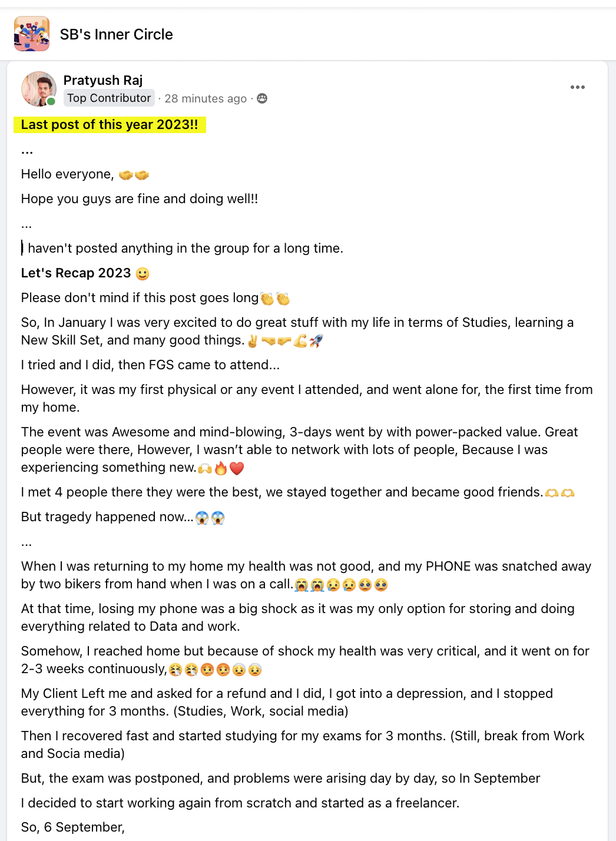Open the "28 minutes ago" timestamp link
Image resolution: width=616 pixels, height=841 pixels.
click(206, 99)
